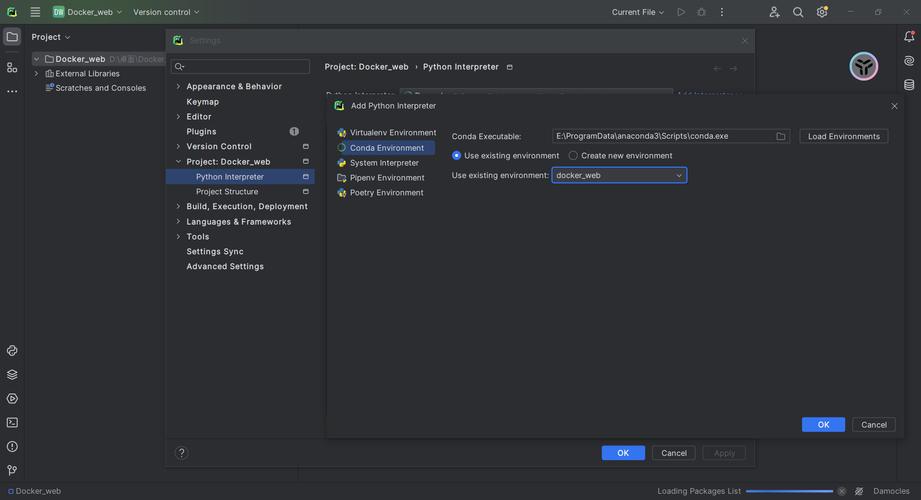Open the docker_web environment dropdown
This screenshot has width=921, height=500.
pyautogui.click(x=619, y=175)
